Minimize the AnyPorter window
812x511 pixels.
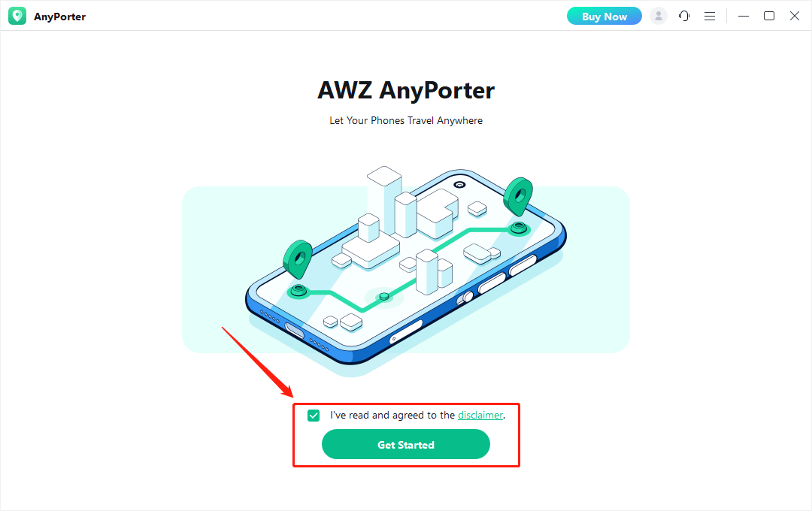(743, 16)
